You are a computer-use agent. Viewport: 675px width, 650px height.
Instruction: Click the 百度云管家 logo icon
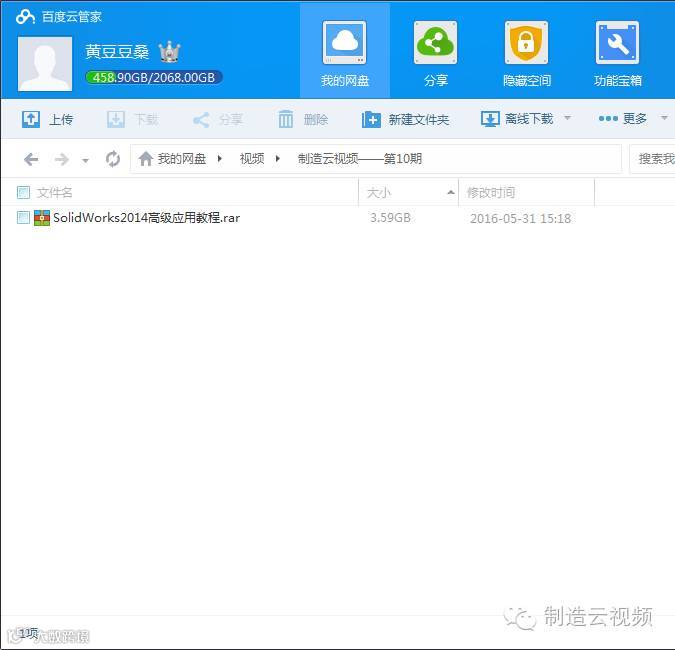pyautogui.click(x=25, y=17)
